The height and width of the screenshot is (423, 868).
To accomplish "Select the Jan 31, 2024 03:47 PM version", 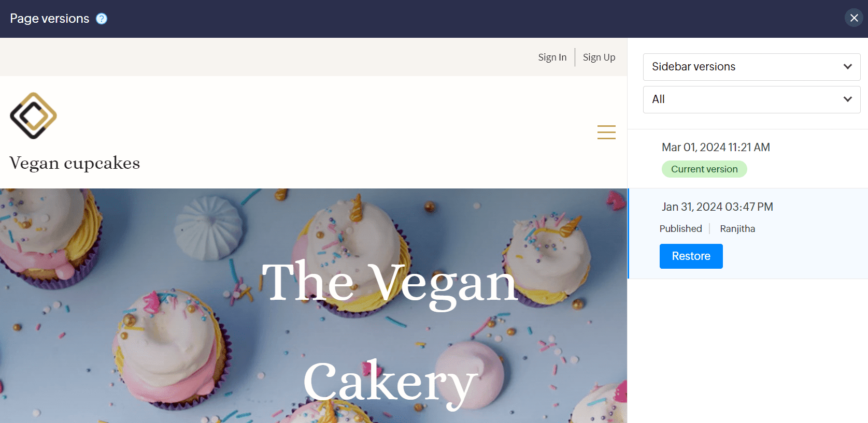I will 717,207.
